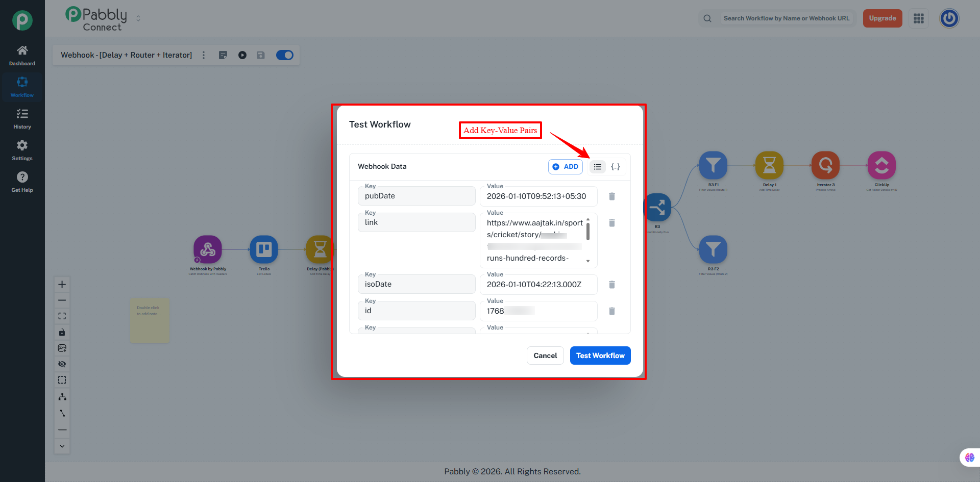Click the Iterator 3 node
Viewport: 980px width, 482px height.
point(825,165)
